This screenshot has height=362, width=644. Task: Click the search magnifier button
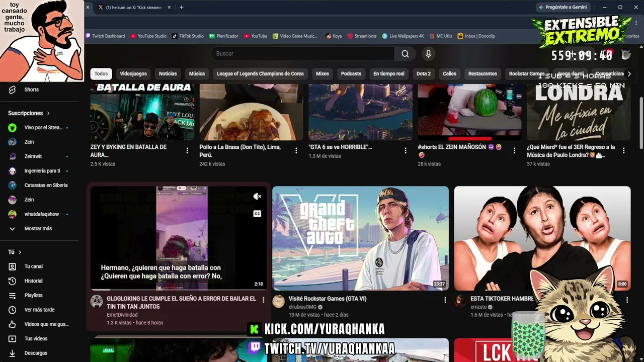point(405,54)
